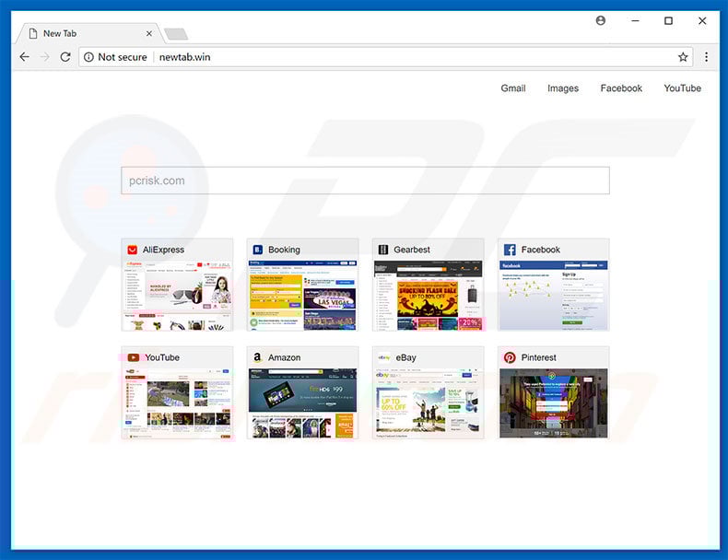Click the Gearbest tile title text
The height and width of the screenshot is (560, 728).
click(412, 250)
